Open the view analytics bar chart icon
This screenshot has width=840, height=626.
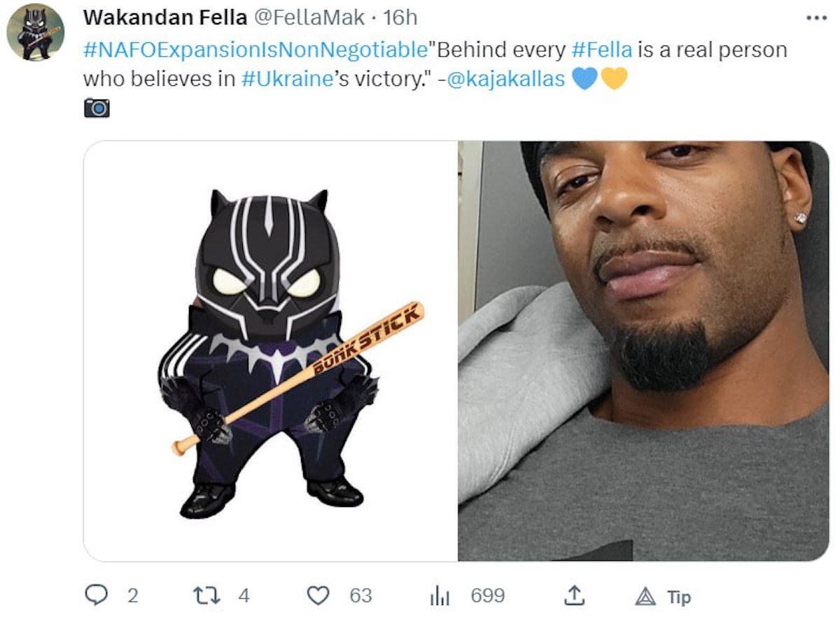[438, 596]
